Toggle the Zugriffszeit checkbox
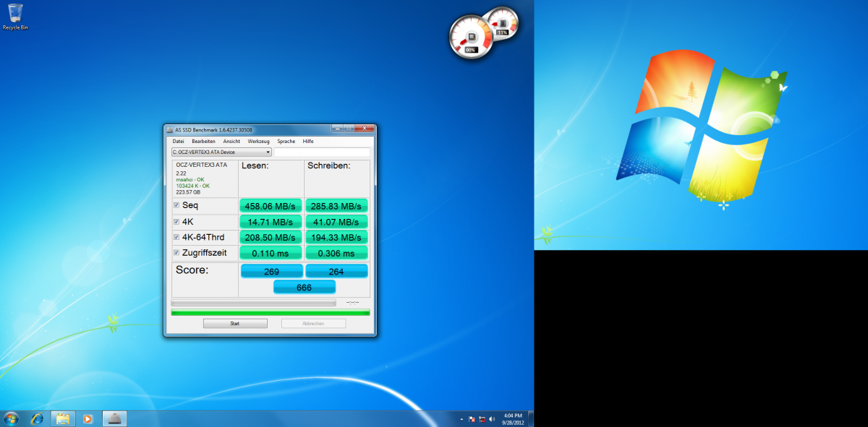This screenshot has width=868, height=427. coord(176,253)
